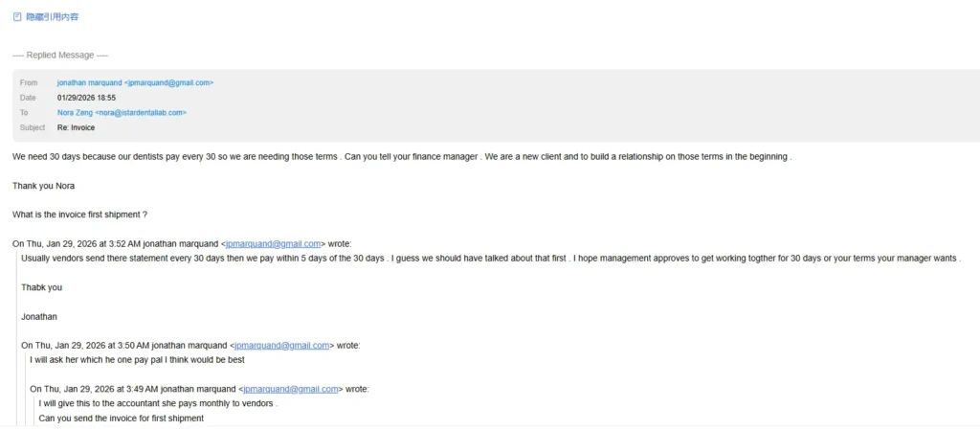The width and height of the screenshot is (980, 430).
Task: Click the line What is the invoice first shipment
Action: [79, 215]
